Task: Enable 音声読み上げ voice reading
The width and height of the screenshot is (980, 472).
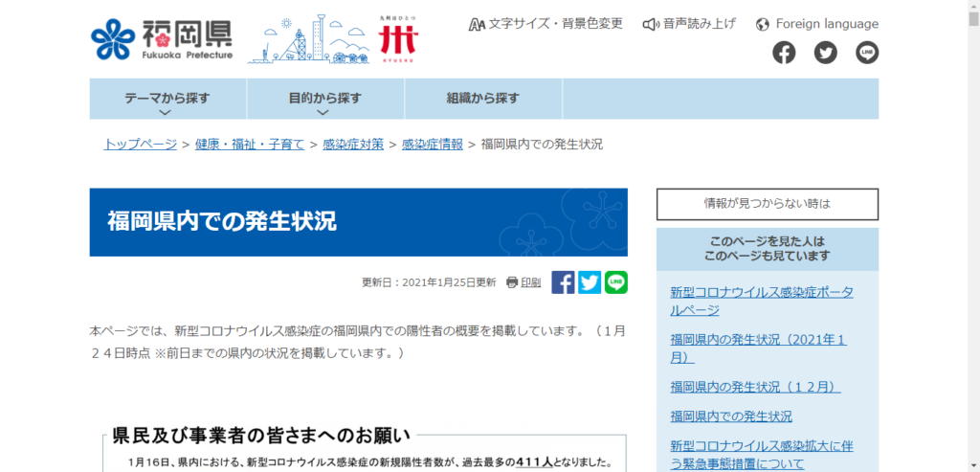Action: (690, 24)
